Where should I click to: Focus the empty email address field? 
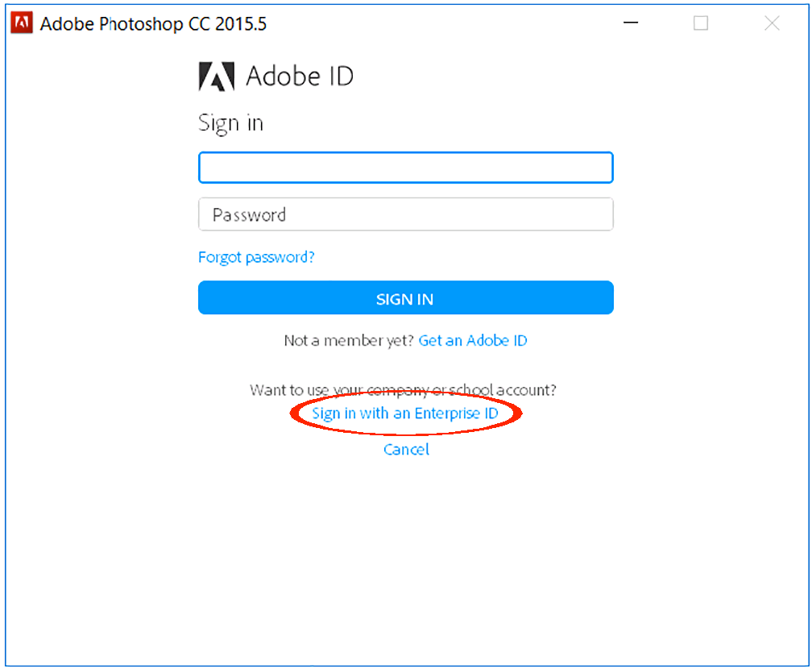[x=405, y=168]
